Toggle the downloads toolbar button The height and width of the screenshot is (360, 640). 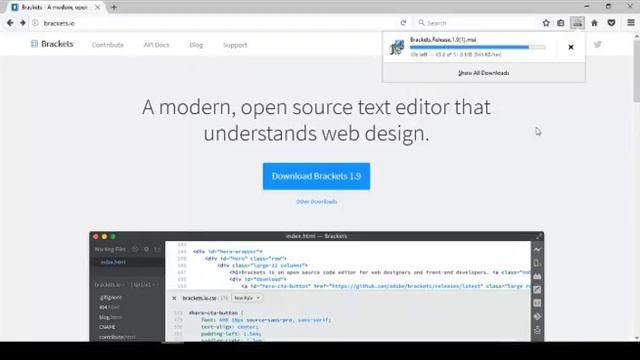[x=577, y=23]
